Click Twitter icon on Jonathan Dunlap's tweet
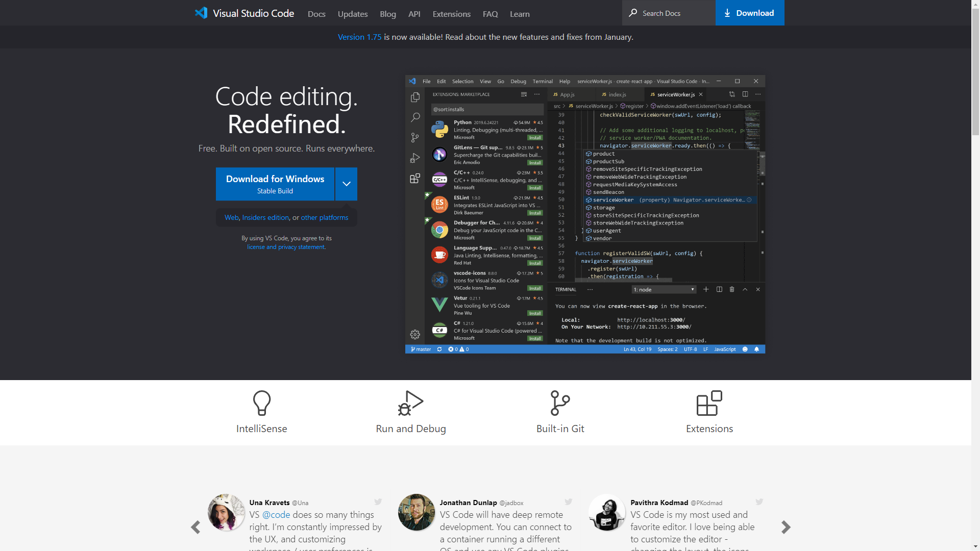 [569, 502]
